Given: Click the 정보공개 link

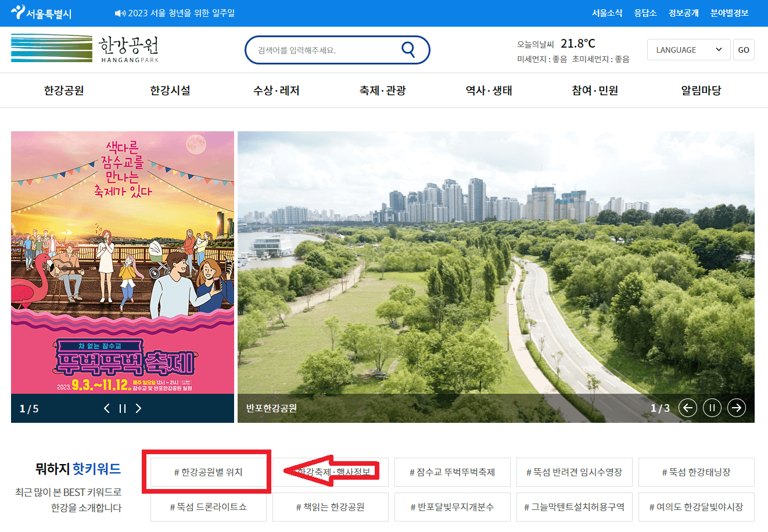Looking at the screenshot, I should click(x=683, y=12).
